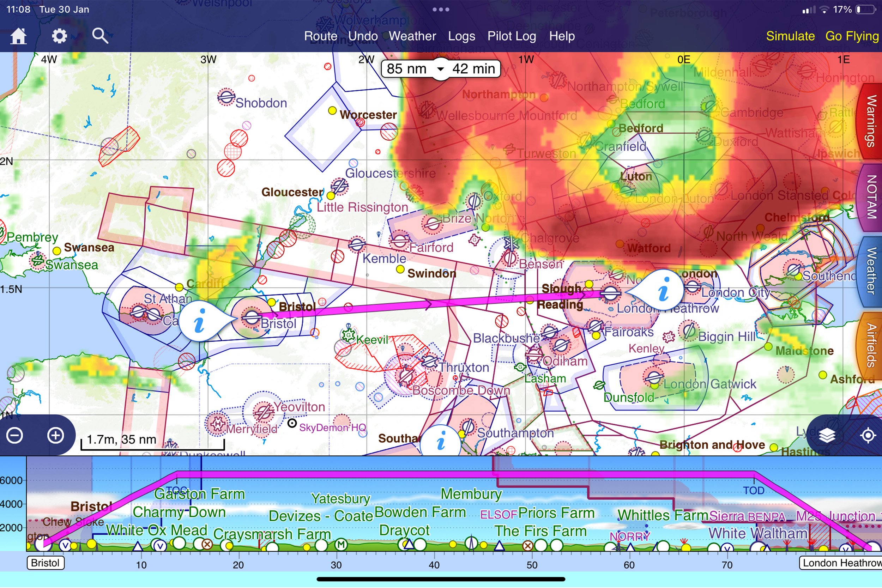Open the Pilot Log menu
882x588 pixels.
coord(512,36)
